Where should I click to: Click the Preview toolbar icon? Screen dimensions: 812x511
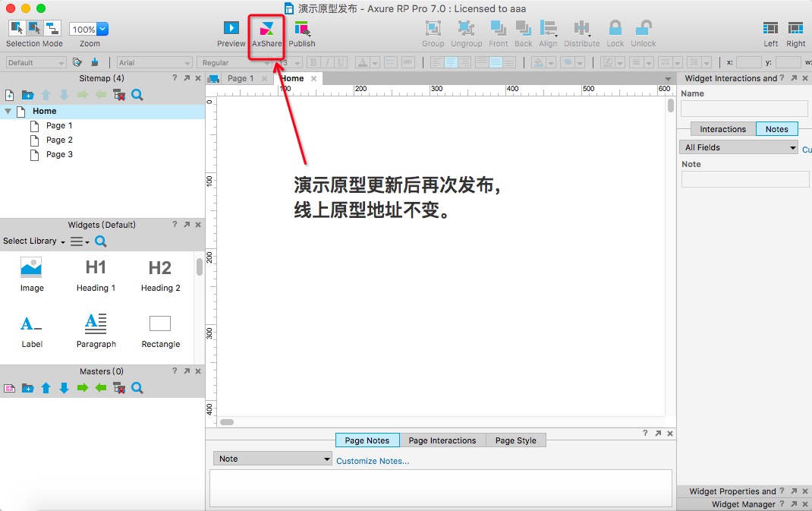pos(231,28)
